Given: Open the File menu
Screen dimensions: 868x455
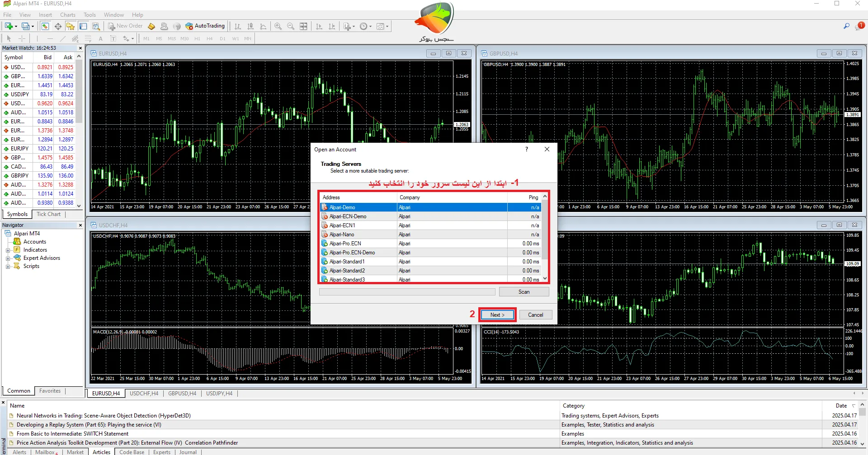Looking at the screenshot, I should tap(7, 15).
